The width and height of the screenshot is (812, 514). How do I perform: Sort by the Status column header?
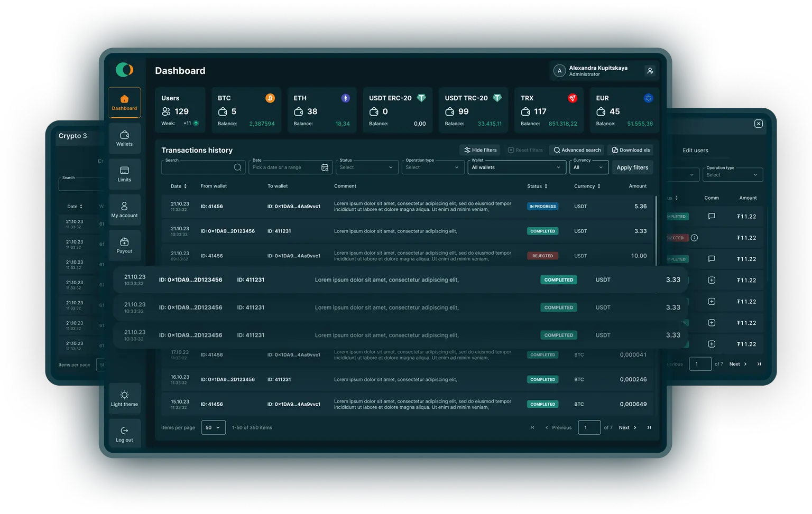537,186
